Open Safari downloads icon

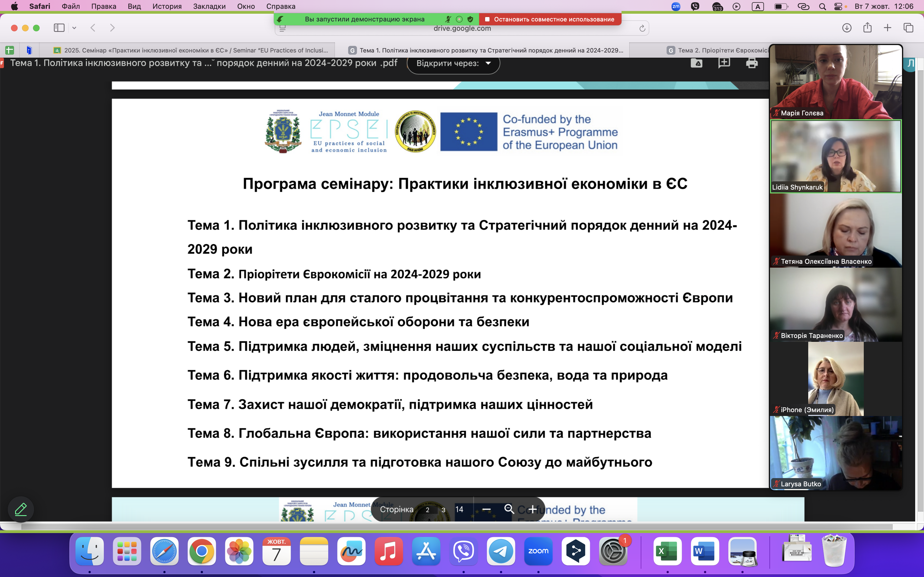[x=846, y=28]
